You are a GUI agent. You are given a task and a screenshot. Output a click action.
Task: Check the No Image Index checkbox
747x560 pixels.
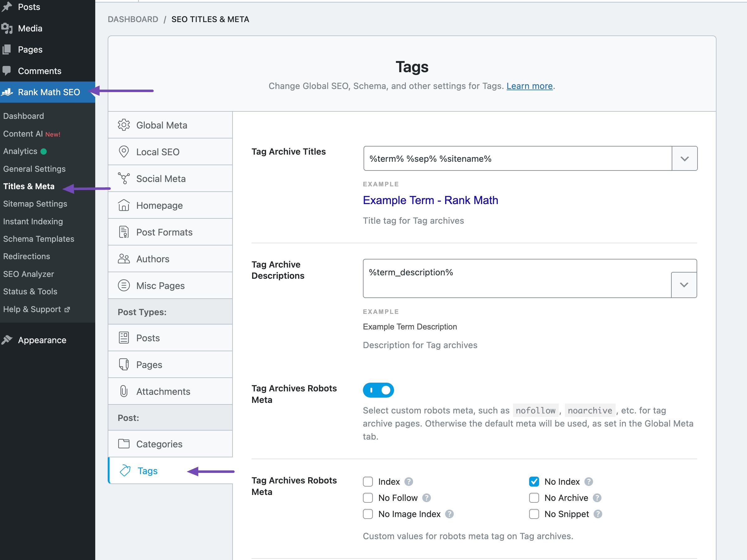coord(368,514)
